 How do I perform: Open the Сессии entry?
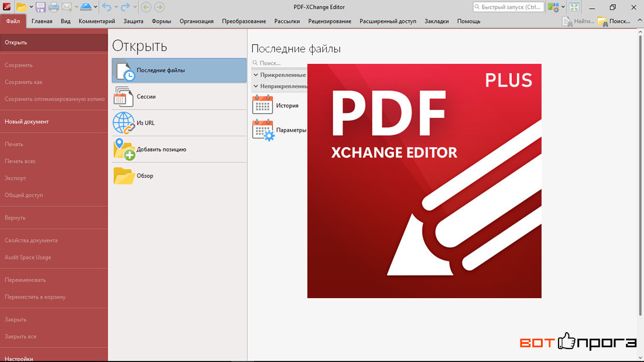[x=179, y=97]
